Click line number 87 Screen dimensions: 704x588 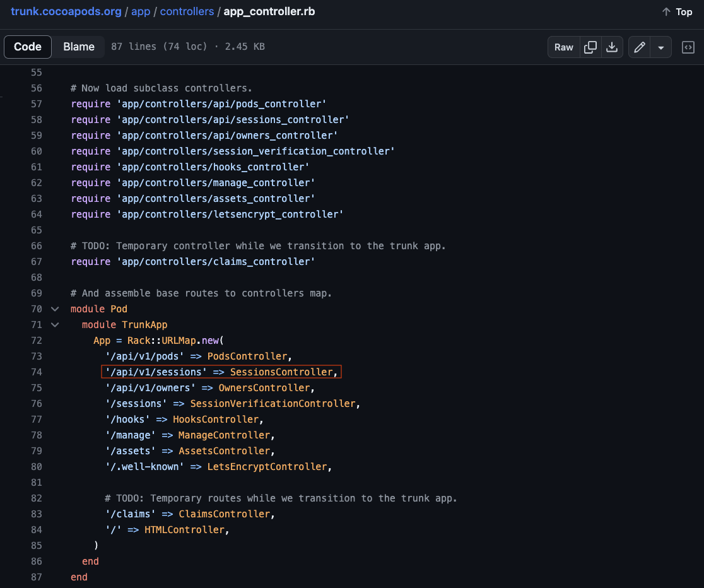tap(37, 577)
